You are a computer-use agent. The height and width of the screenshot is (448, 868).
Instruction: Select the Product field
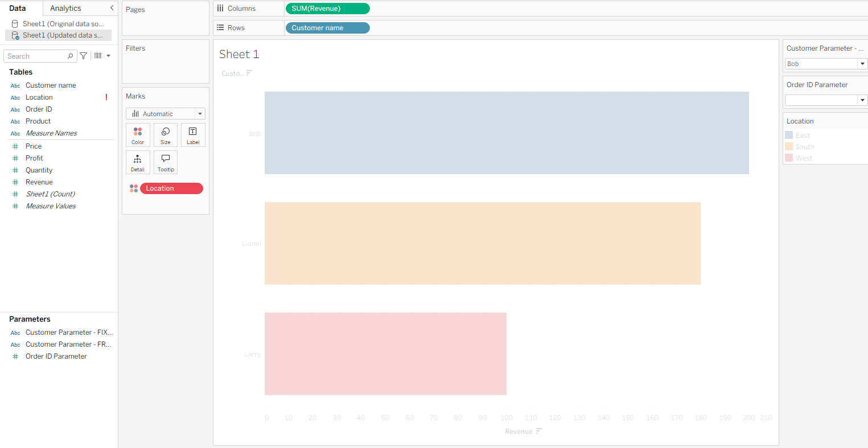pos(38,121)
